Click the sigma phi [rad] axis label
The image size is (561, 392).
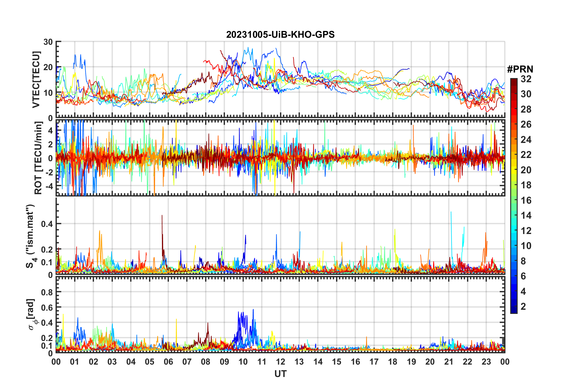32,314
